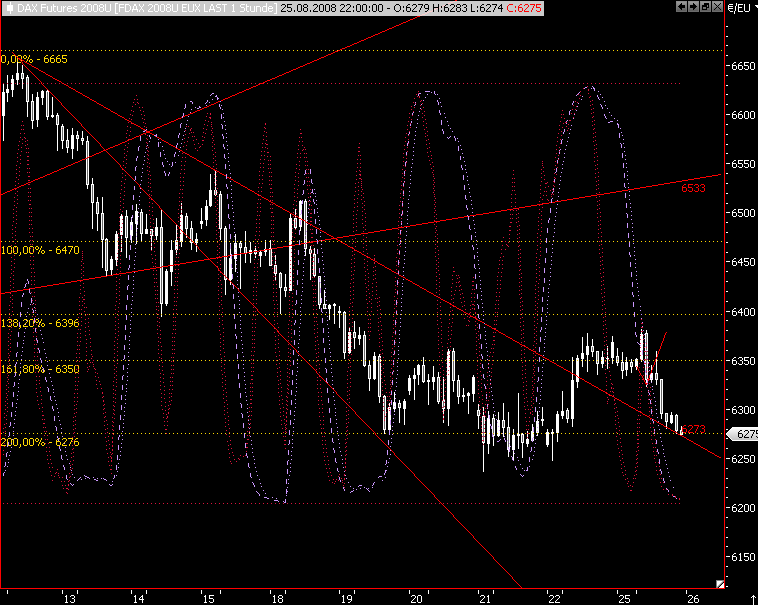
Task: Click date 15 on the time axis
Action: 208,599
